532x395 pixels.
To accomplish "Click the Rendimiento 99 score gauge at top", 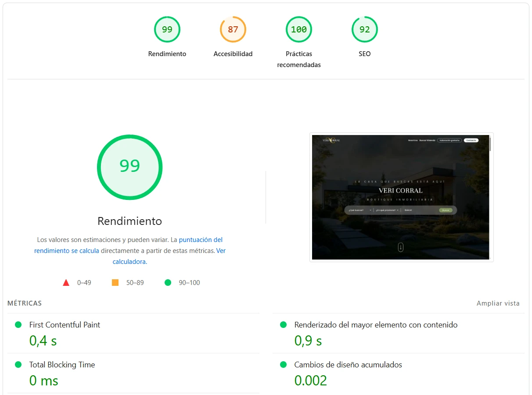I will [167, 30].
